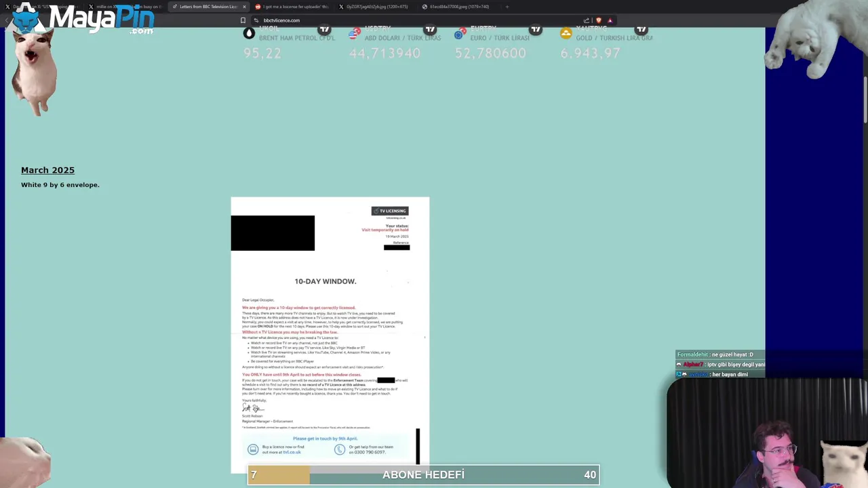
Task: Open the Brave Rewards triangle icon
Action: pos(610,20)
